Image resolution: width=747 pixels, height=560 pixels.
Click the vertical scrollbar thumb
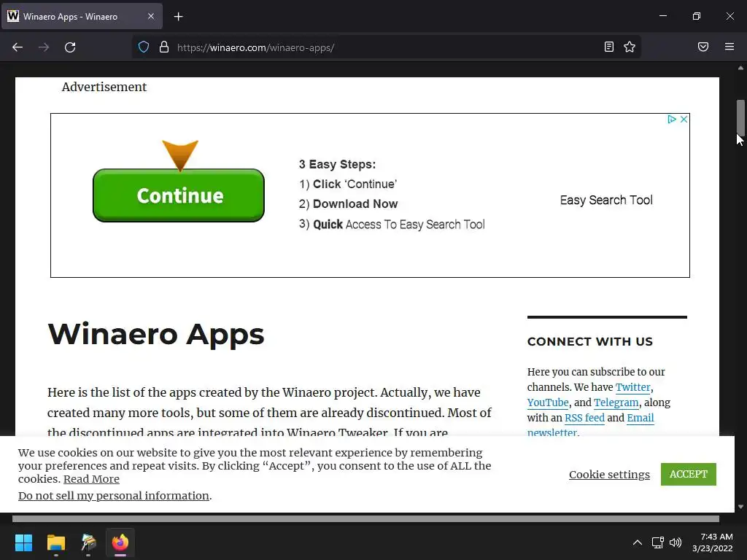[740, 117]
